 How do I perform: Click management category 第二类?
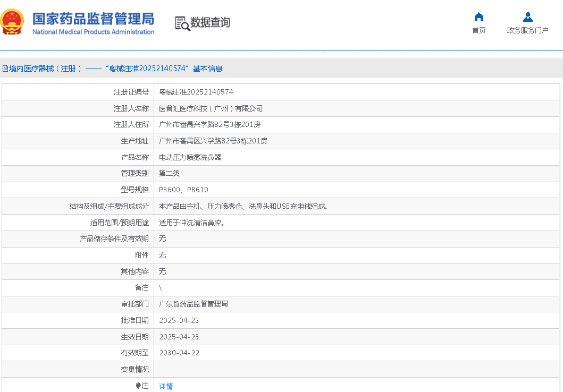point(169,173)
